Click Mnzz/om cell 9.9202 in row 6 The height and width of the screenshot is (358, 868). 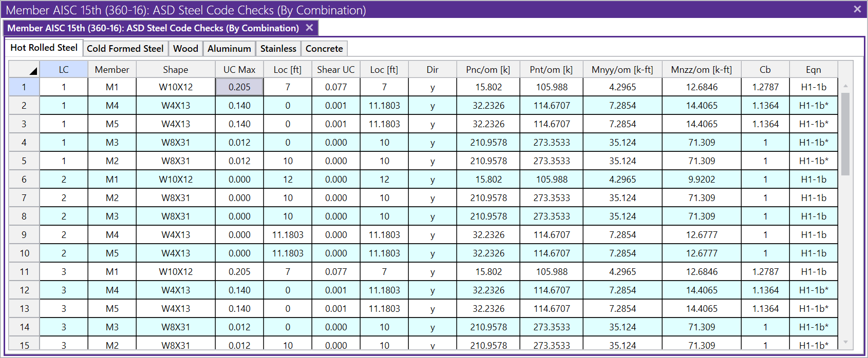tap(702, 180)
